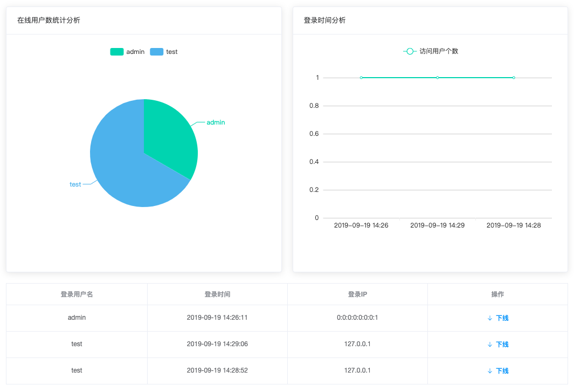Click data point at 2019-09-19 14:29
The width and height of the screenshot is (574, 392).
(438, 78)
